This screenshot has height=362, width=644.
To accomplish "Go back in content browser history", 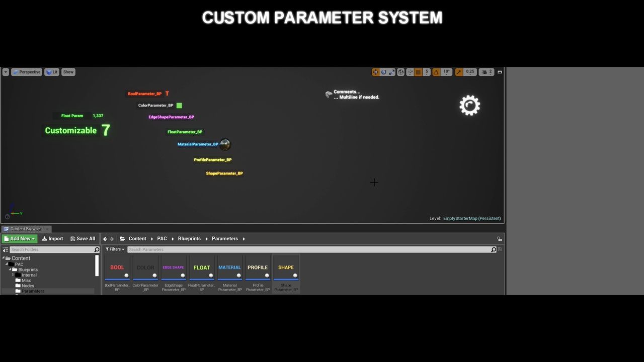I will click(x=105, y=239).
